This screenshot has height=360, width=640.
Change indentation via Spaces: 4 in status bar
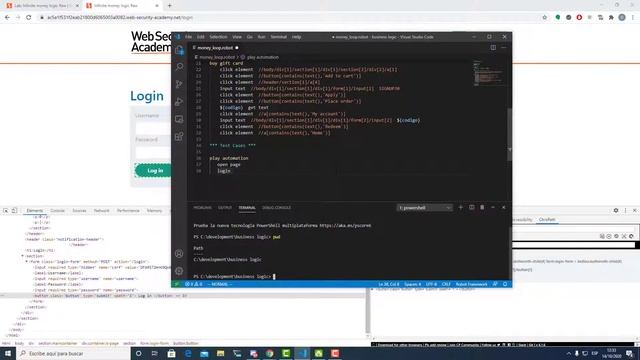point(412,284)
